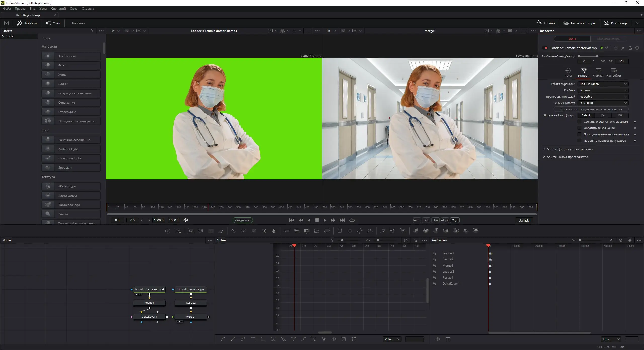This screenshot has width=644, height=350.
Task: Open the 'Сценарий' menu
Action: [x=58, y=9]
